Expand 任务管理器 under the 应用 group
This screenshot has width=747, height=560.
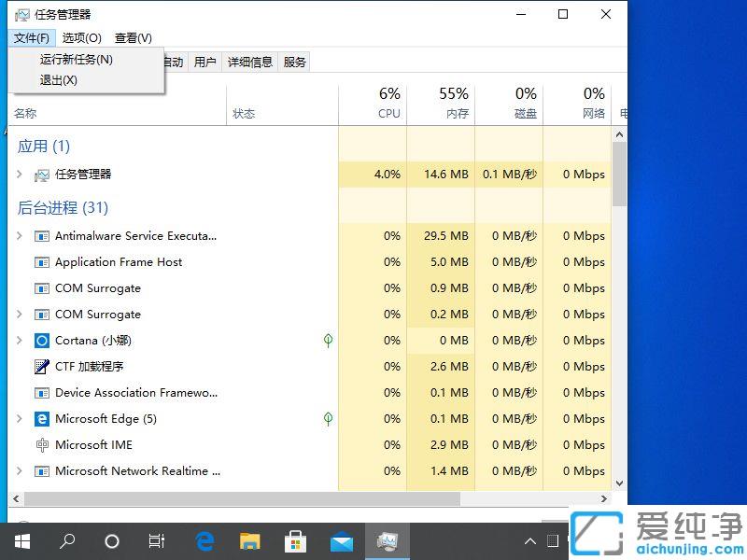(x=19, y=174)
